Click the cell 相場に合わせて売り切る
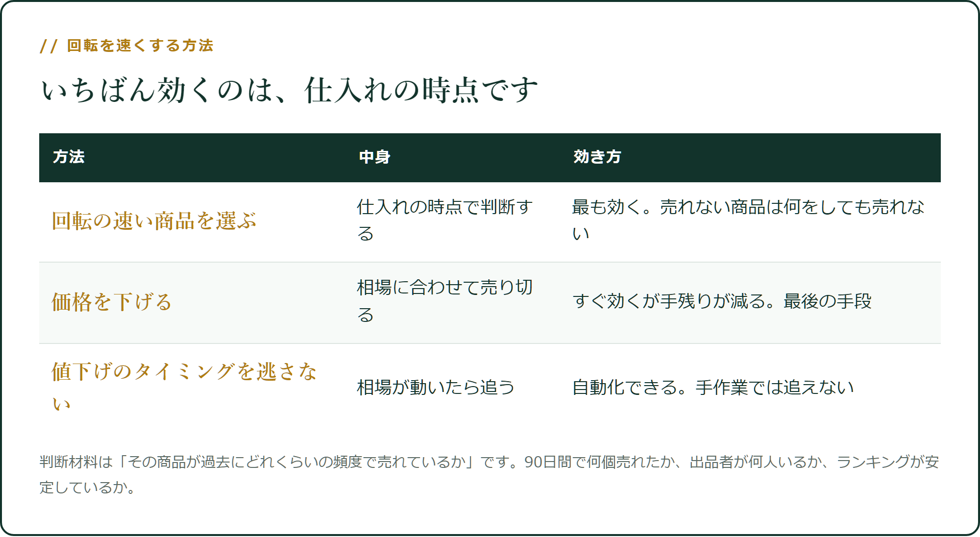980x537 pixels. pos(445,301)
